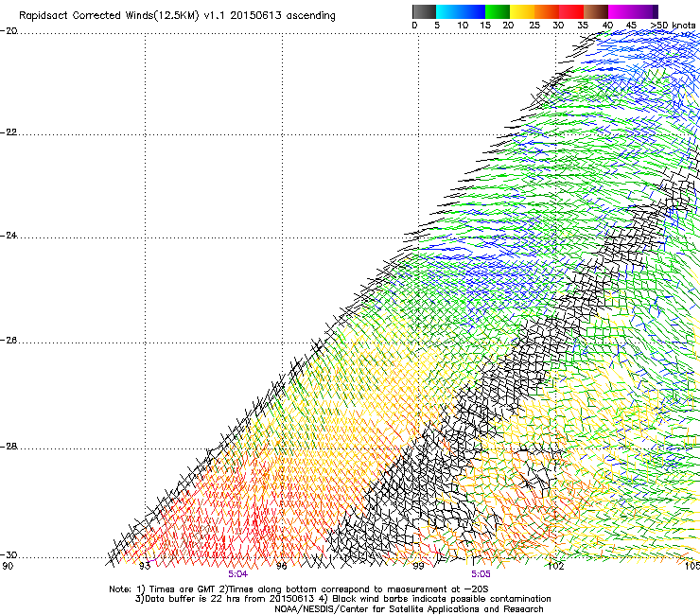Screen dimensions: 700x615
Task: Click the '93' longitude axis label
Action: 145,566
